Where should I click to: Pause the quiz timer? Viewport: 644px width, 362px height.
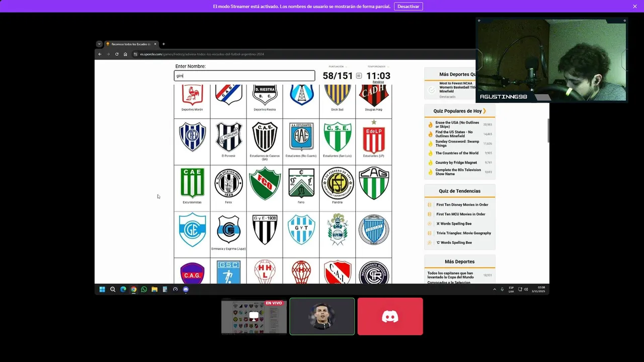point(359,76)
